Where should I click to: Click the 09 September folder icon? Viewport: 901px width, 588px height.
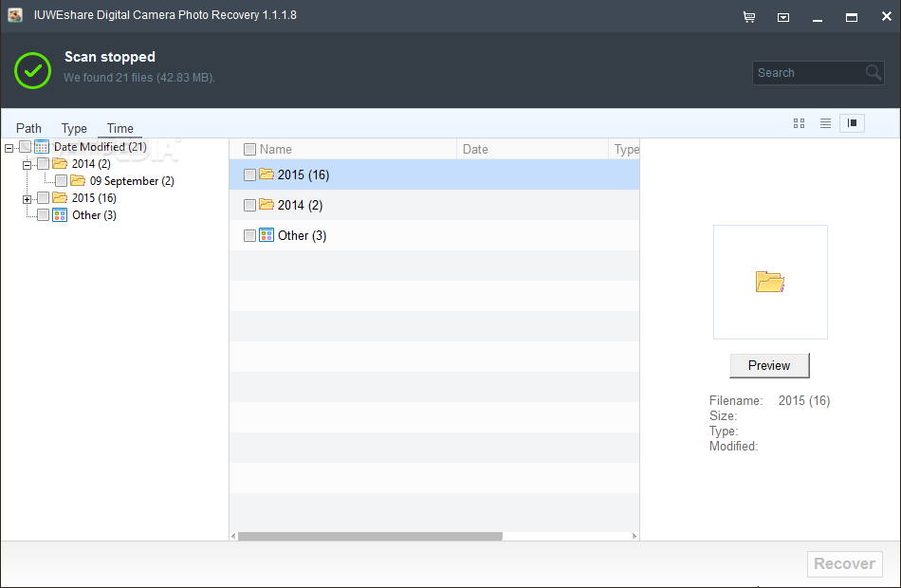[78, 181]
